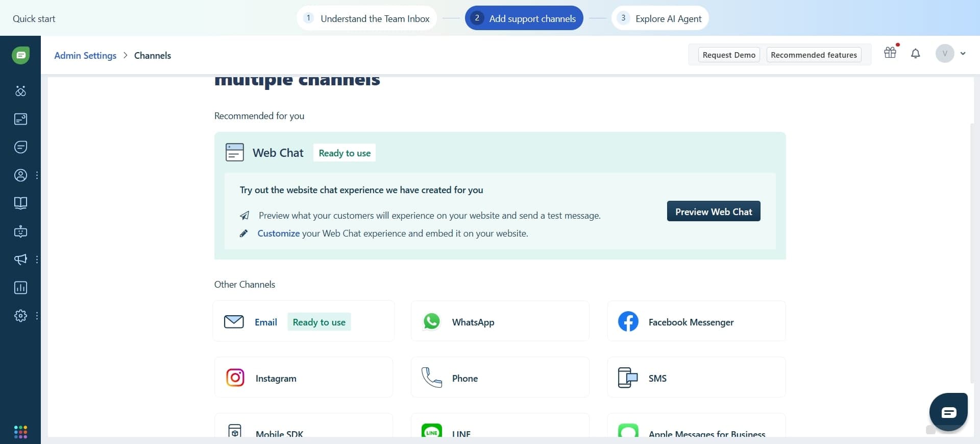The height and width of the screenshot is (444, 980).
Task: Click the Request Demo button
Action: point(729,55)
